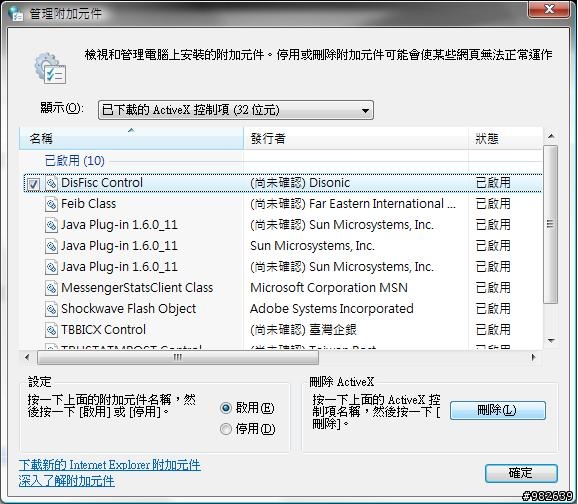Click the vertical scrollbar thumb
This screenshot has width=578, height=504.
[x=551, y=224]
